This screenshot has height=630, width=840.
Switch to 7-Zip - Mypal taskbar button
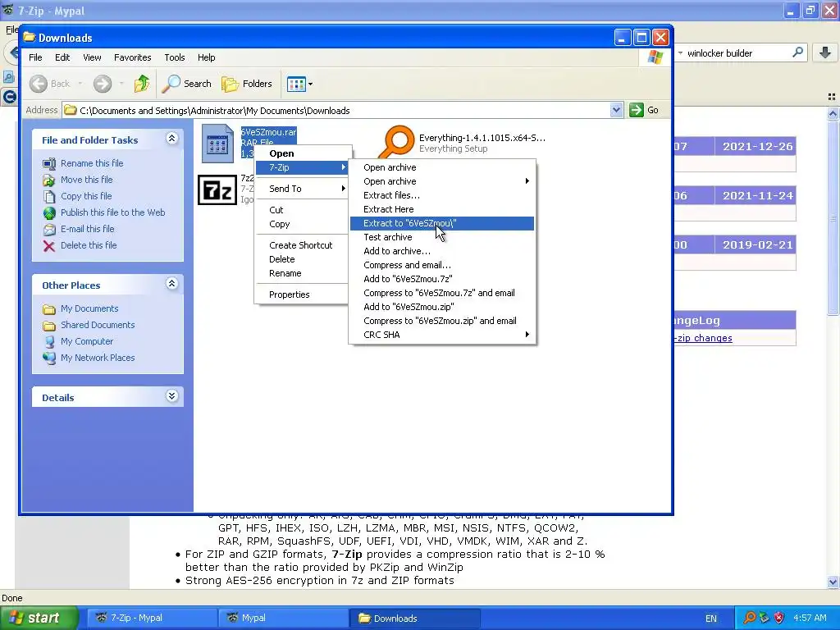pyautogui.click(x=152, y=619)
